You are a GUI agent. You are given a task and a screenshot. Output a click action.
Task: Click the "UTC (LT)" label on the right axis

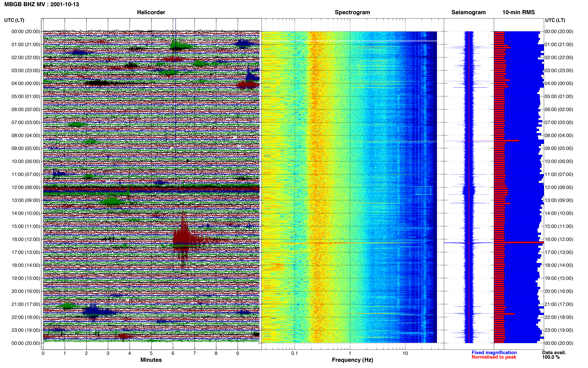tap(555, 20)
